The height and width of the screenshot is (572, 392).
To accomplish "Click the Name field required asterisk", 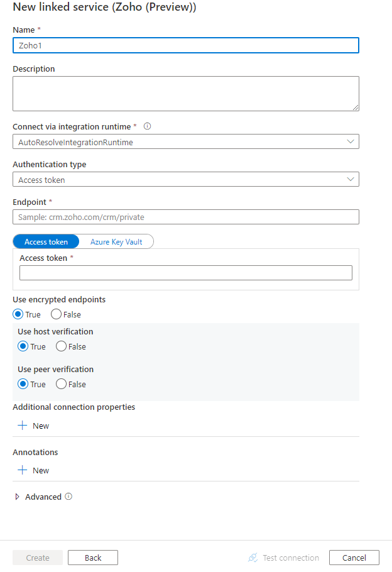I will tap(39, 29).
